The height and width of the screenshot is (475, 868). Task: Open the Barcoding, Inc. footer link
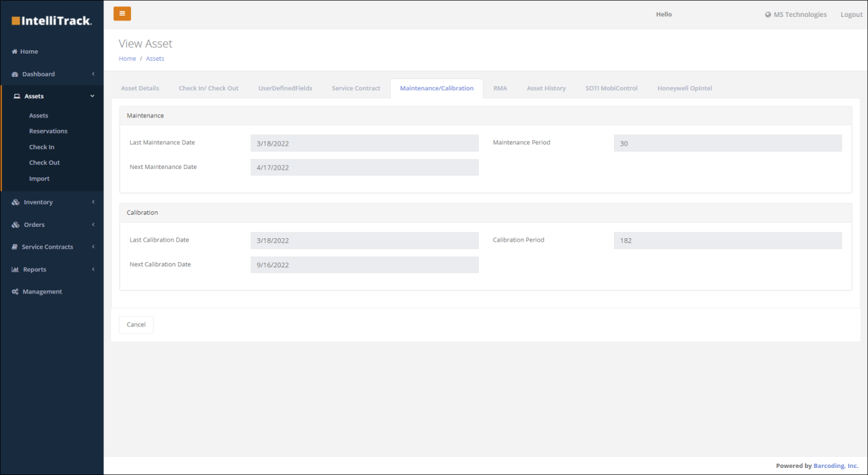coord(835,466)
